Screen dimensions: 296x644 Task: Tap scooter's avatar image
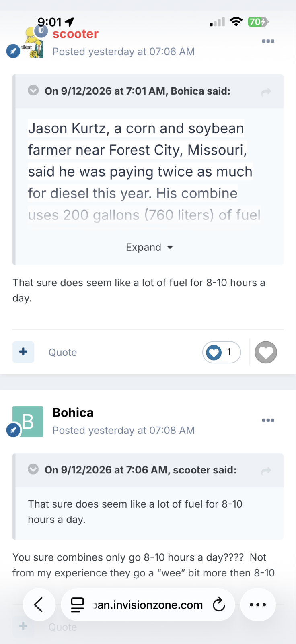point(34,43)
